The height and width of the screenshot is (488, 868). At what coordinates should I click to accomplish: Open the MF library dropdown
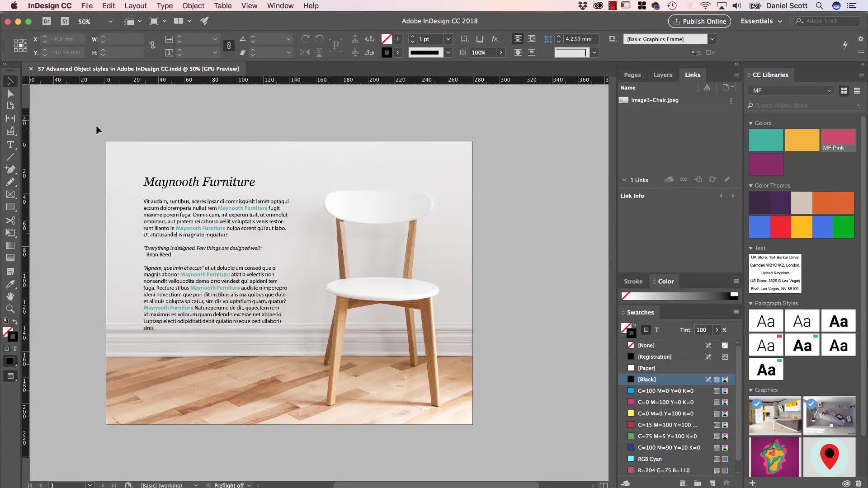(x=790, y=90)
